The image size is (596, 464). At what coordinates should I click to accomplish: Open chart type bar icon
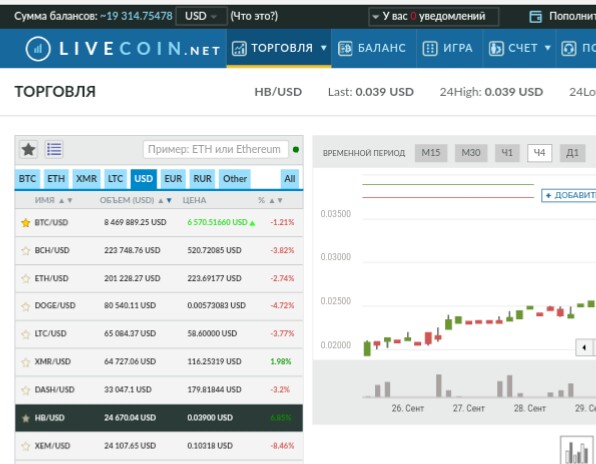[577, 451]
